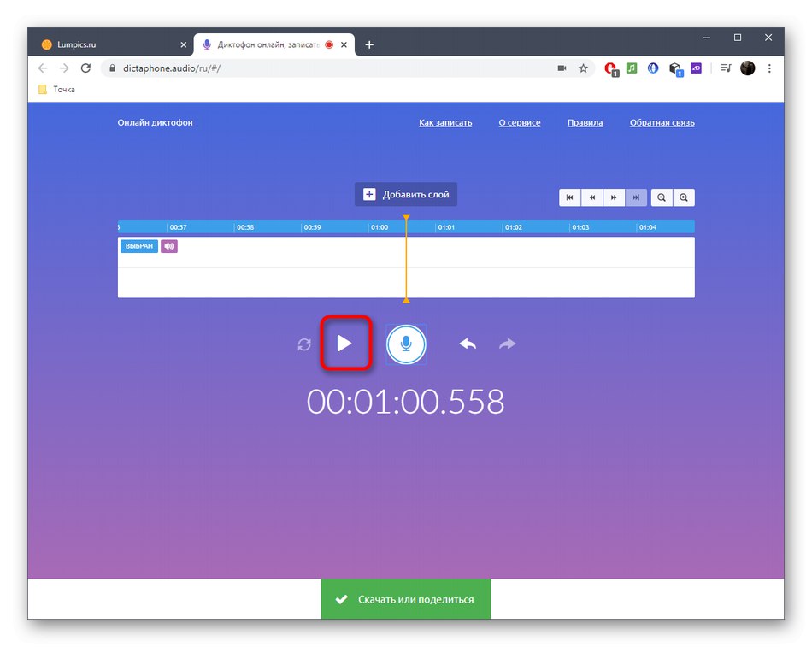The image size is (812, 647).
Task: Open the cube extension with badge
Action: 675,69
